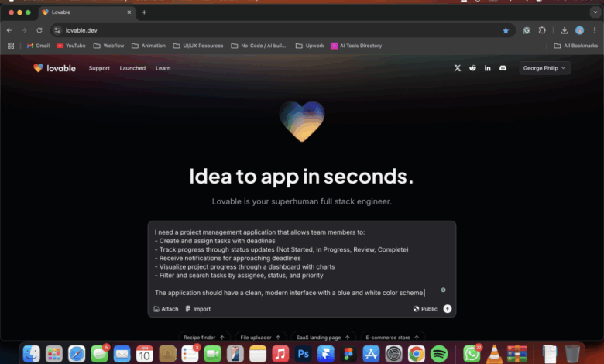The width and height of the screenshot is (604, 364).
Task: Open the LinkedIn social icon
Action: [x=488, y=68]
